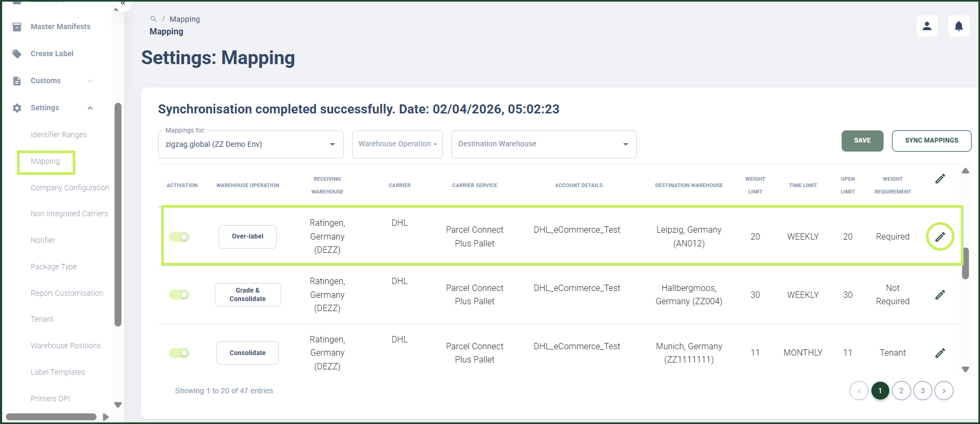The width and height of the screenshot is (980, 424).
Task: Click 'Showing 1 to 20 of 47 entries'
Action: point(224,391)
